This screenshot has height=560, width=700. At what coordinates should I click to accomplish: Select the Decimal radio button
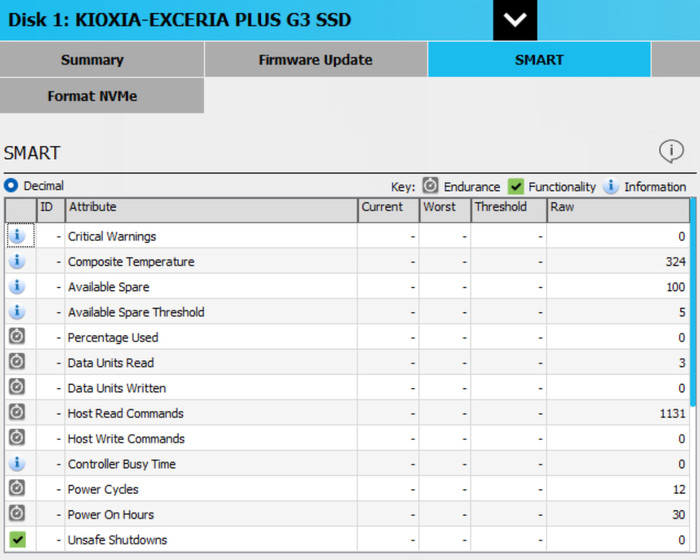11,185
